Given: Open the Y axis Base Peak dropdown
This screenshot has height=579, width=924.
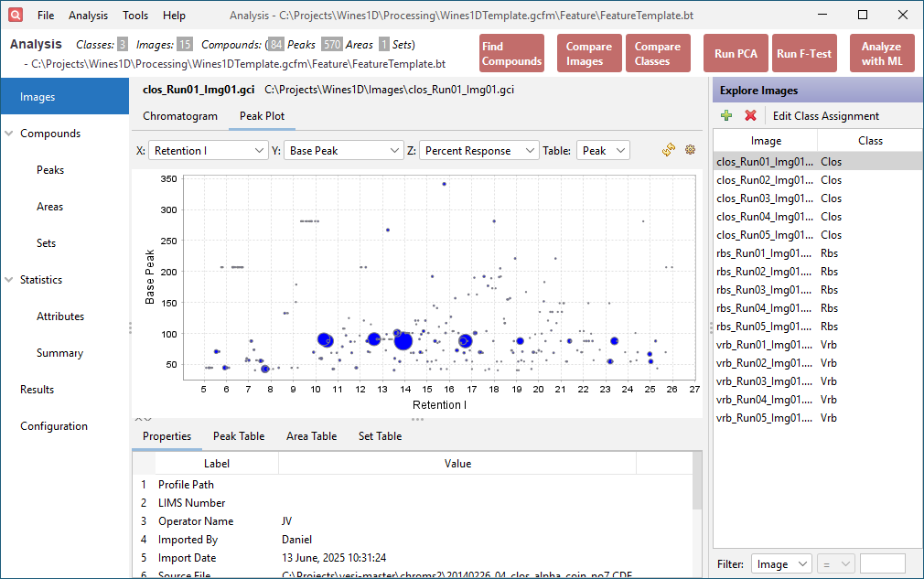Looking at the screenshot, I should click(x=344, y=151).
